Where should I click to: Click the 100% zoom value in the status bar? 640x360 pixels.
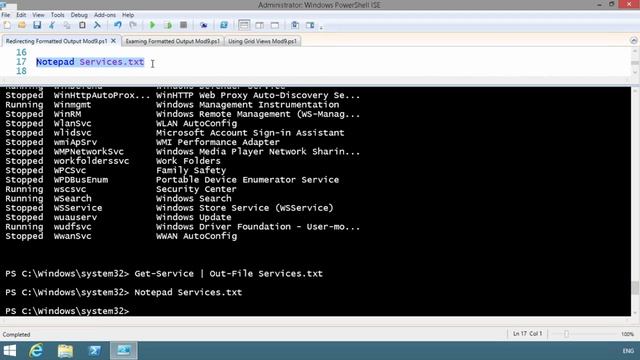coord(627,334)
